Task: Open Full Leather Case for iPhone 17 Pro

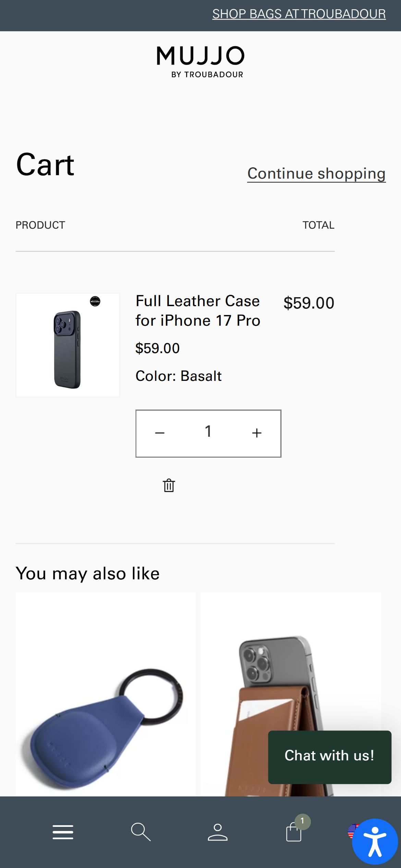Action: pyautogui.click(x=198, y=311)
